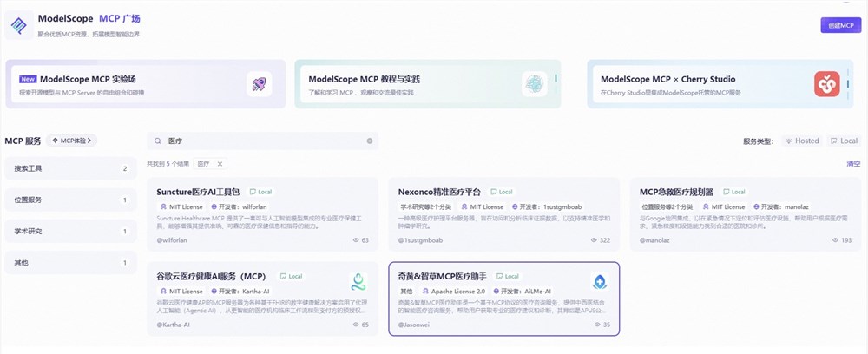The image size is (868, 354).
Task: Click the Local badge on MCP急救医疗规划器 card
Action: (x=734, y=192)
